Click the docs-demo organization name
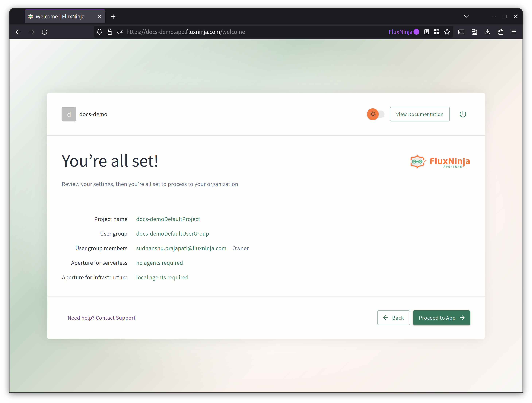Screen dimensions: 532x403 click(x=93, y=114)
